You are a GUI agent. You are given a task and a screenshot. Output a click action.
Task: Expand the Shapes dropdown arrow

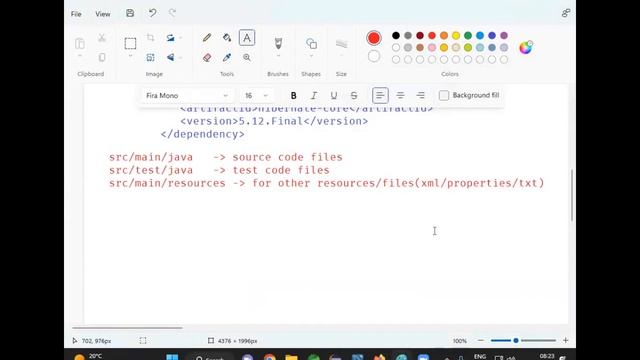311,56
